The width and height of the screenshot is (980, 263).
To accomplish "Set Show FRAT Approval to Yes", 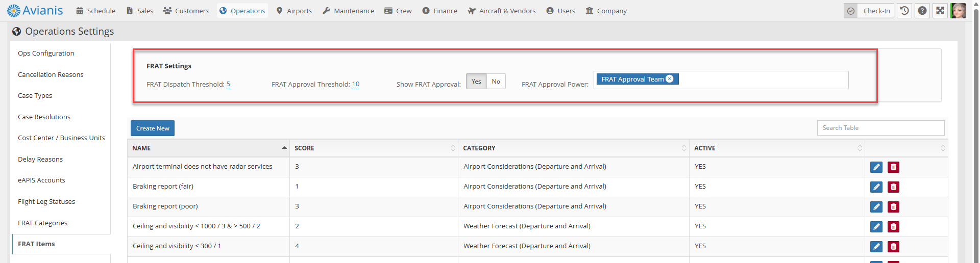I will point(476,82).
